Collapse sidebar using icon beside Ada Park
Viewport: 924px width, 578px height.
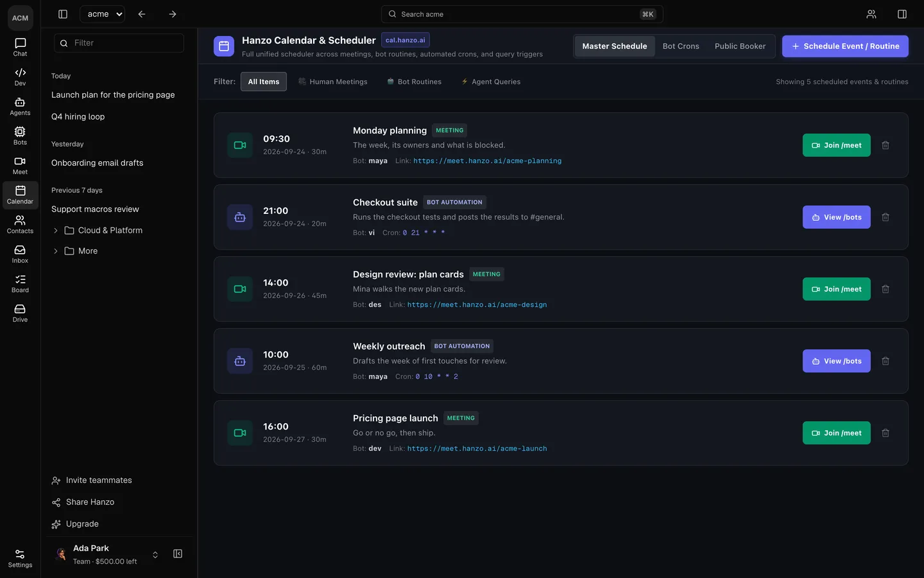click(178, 554)
